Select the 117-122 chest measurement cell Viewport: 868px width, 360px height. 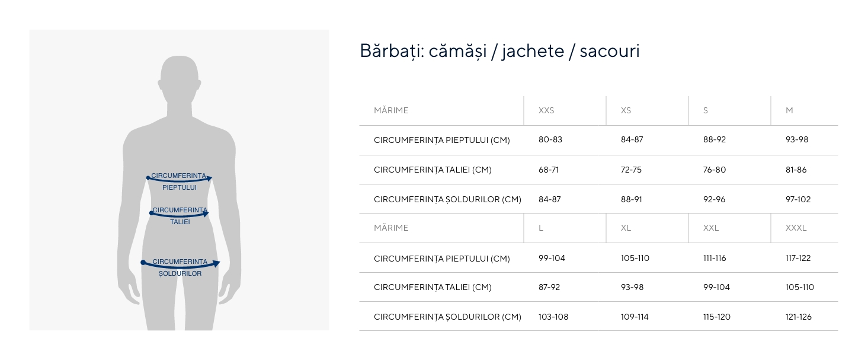coord(798,258)
